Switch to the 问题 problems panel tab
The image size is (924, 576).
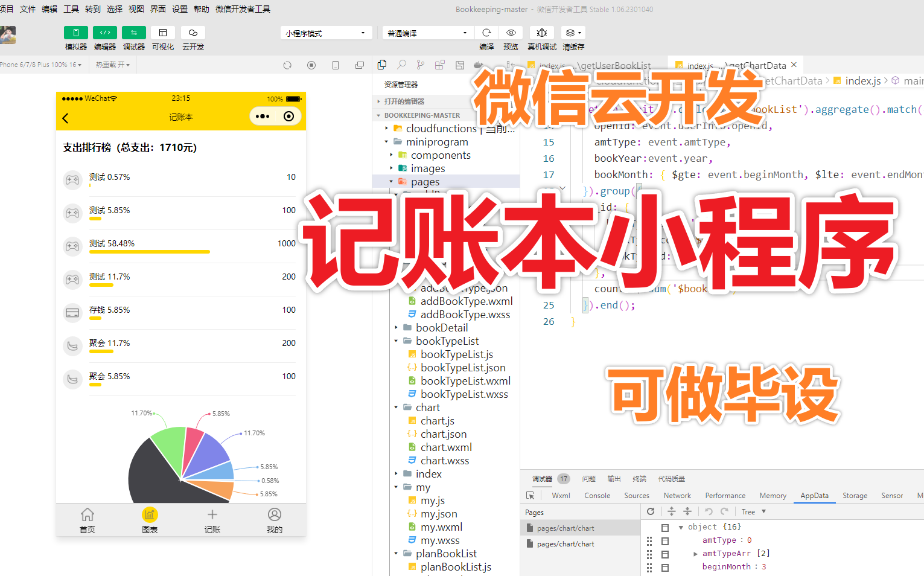(589, 479)
